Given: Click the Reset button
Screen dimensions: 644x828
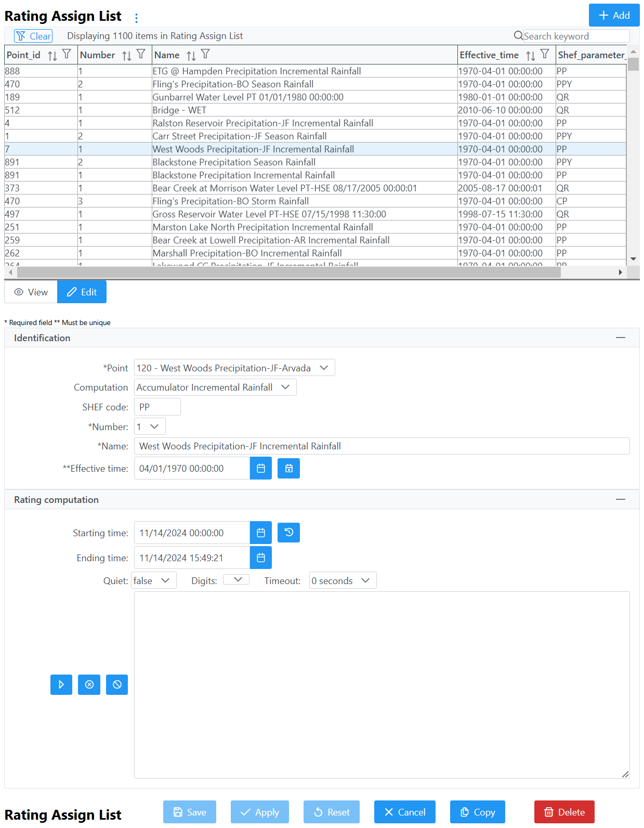Looking at the screenshot, I should [332, 812].
